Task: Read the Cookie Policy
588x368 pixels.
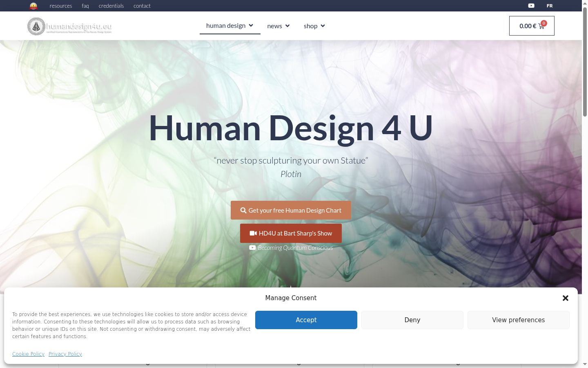Action: (x=28, y=354)
